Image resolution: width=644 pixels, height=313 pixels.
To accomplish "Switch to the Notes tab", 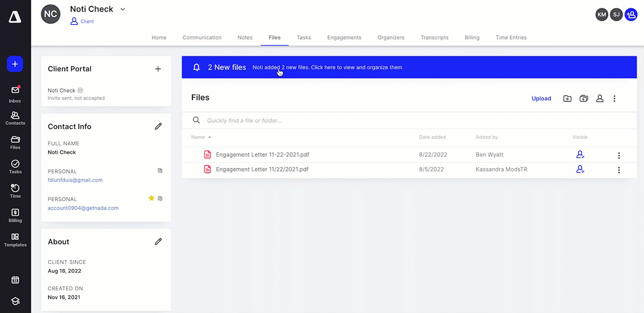I will [x=245, y=37].
